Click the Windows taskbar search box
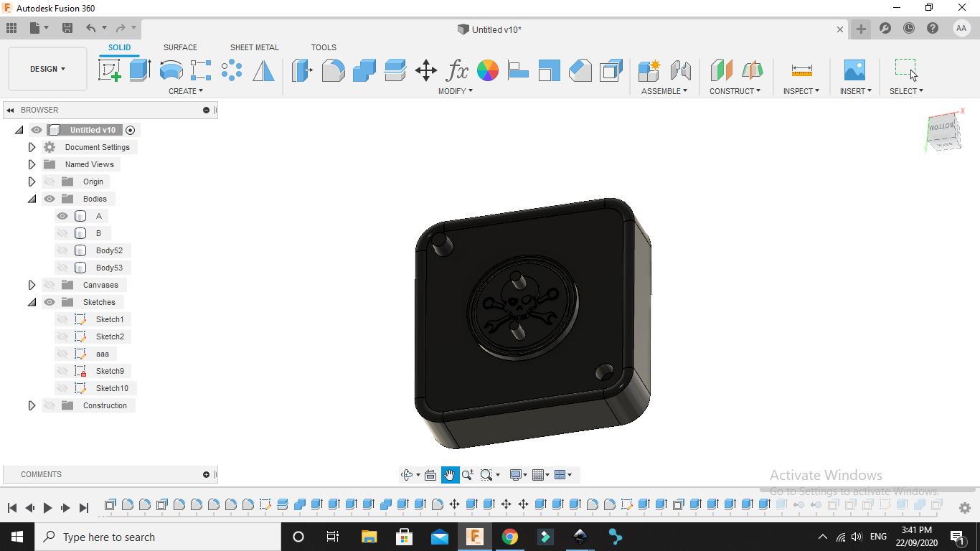The height and width of the screenshot is (551, 980). click(158, 537)
